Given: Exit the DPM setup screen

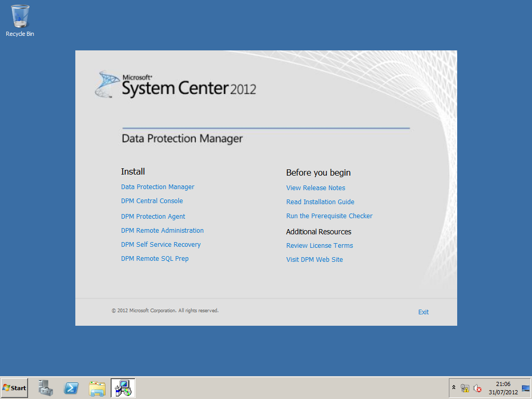Looking at the screenshot, I should (x=423, y=312).
